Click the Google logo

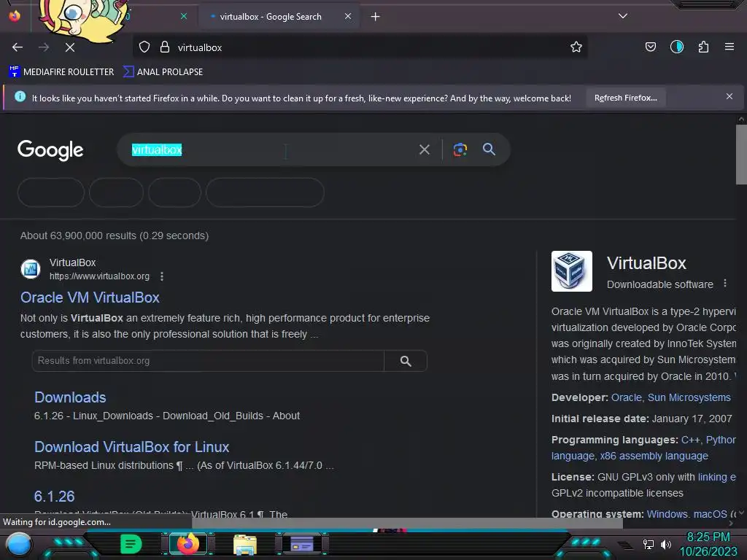50,150
